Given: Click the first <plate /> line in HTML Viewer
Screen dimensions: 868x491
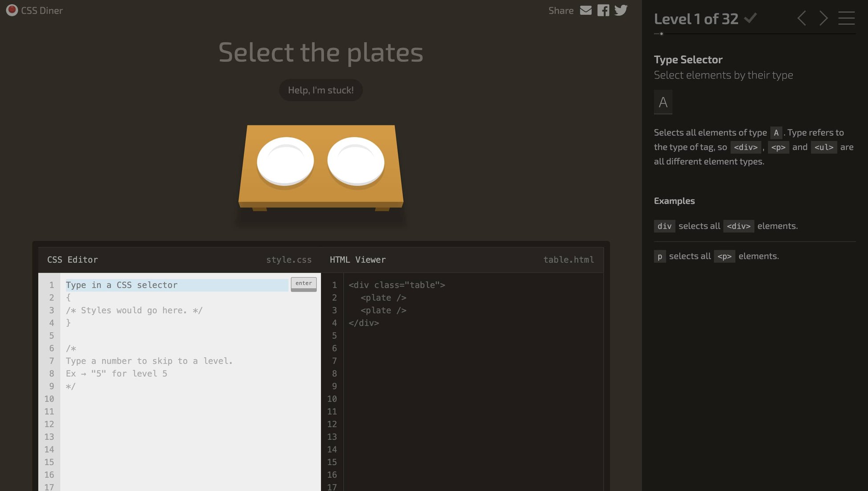Looking at the screenshot, I should pos(383,298).
